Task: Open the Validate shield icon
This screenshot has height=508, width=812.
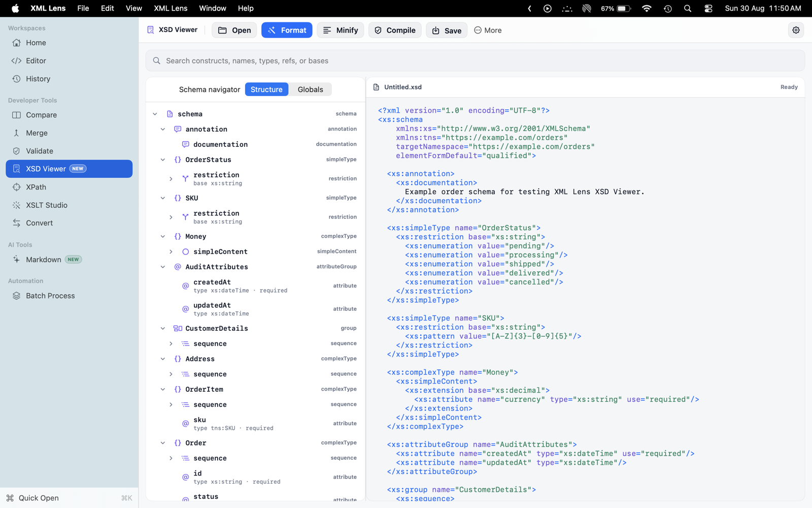Action: point(17,151)
